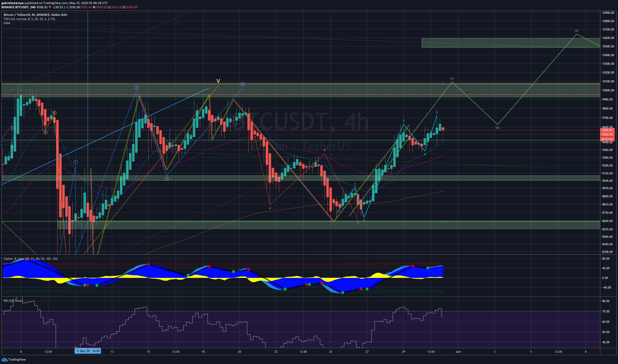Click the 70.00 level on RSI axis

tap(606, 311)
